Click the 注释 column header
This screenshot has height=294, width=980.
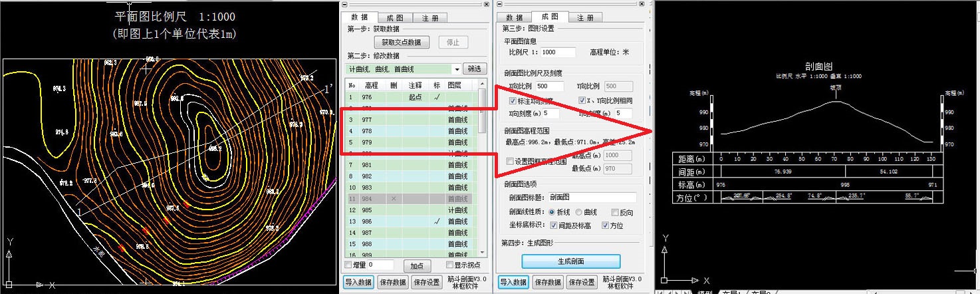coord(416,85)
